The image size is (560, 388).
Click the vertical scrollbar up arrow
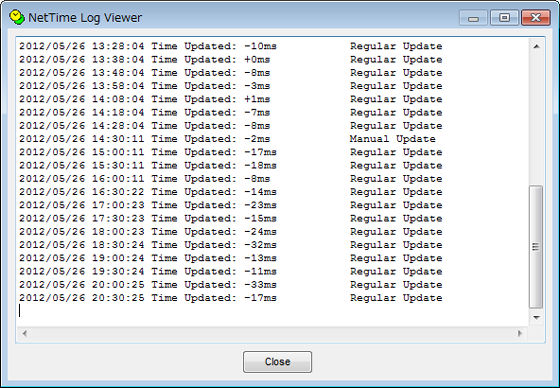click(536, 46)
